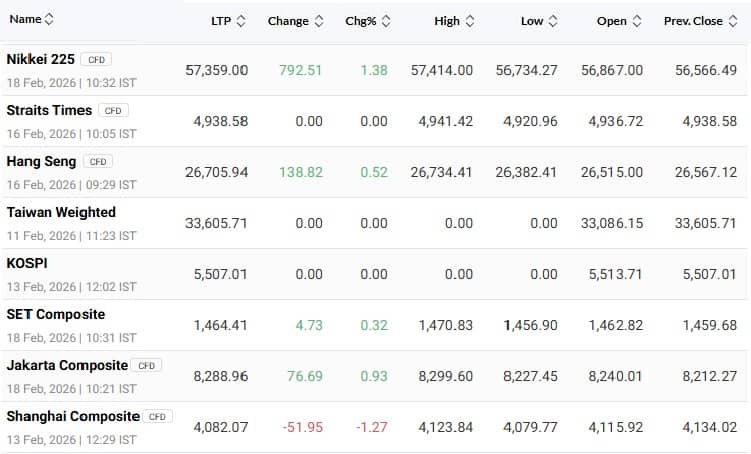Open the Nikkei 225 index link
Screen dimensions: 751x454
(41, 59)
